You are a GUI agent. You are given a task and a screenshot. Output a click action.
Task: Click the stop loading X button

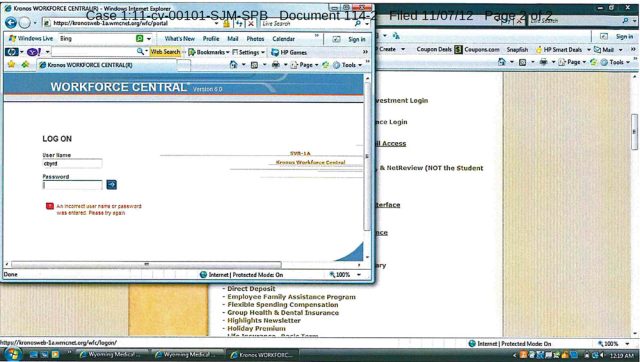coord(251,24)
